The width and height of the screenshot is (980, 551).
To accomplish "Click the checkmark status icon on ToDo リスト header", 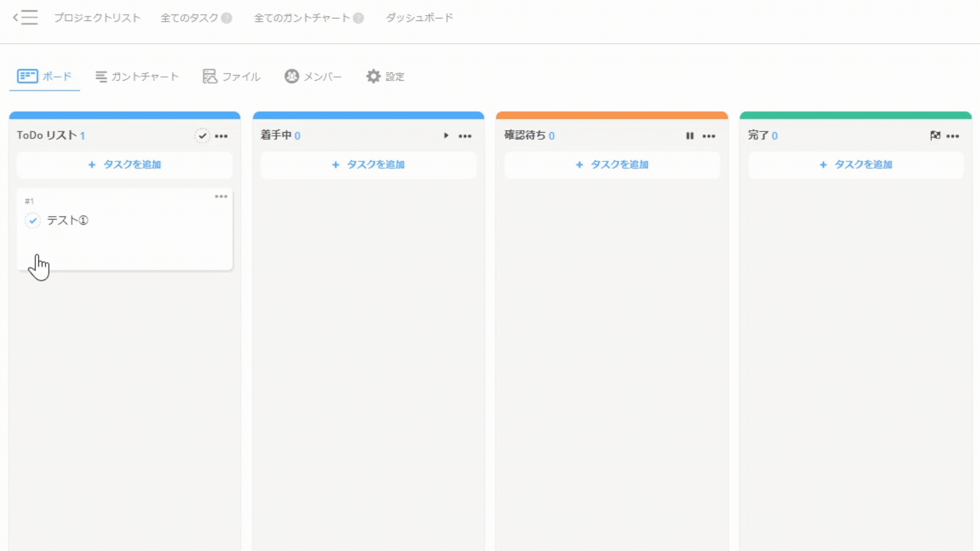I will point(203,136).
